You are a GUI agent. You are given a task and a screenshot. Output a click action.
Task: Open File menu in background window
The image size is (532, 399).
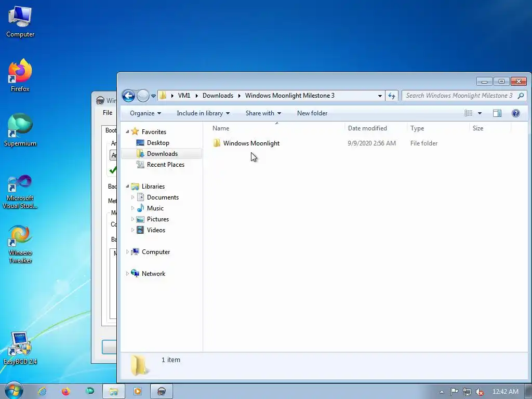coord(108,113)
